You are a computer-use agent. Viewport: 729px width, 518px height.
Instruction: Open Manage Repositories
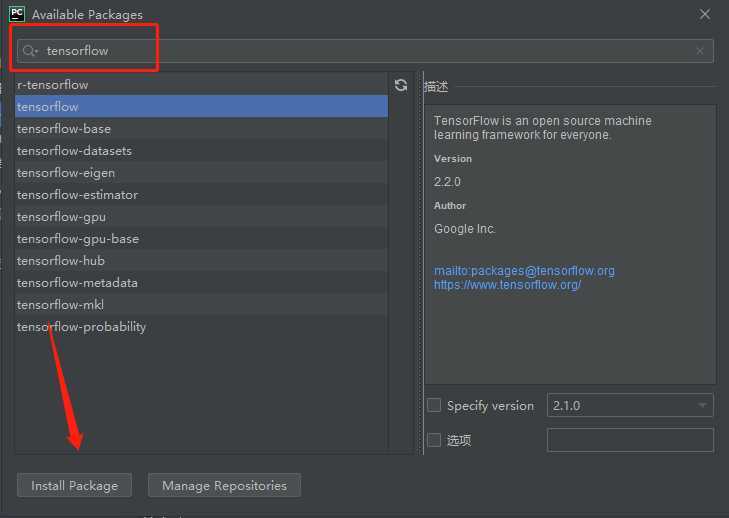click(x=224, y=485)
